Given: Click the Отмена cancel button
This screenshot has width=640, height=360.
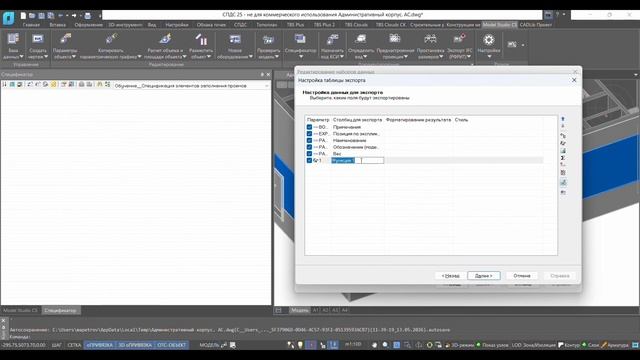Looking at the screenshot, I should pos(522,276).
